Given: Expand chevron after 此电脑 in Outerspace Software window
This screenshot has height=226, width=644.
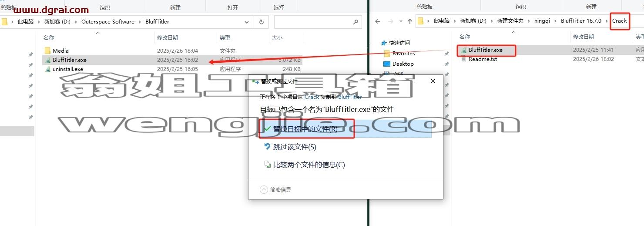Looking at the screenshot, I should 39,21.
